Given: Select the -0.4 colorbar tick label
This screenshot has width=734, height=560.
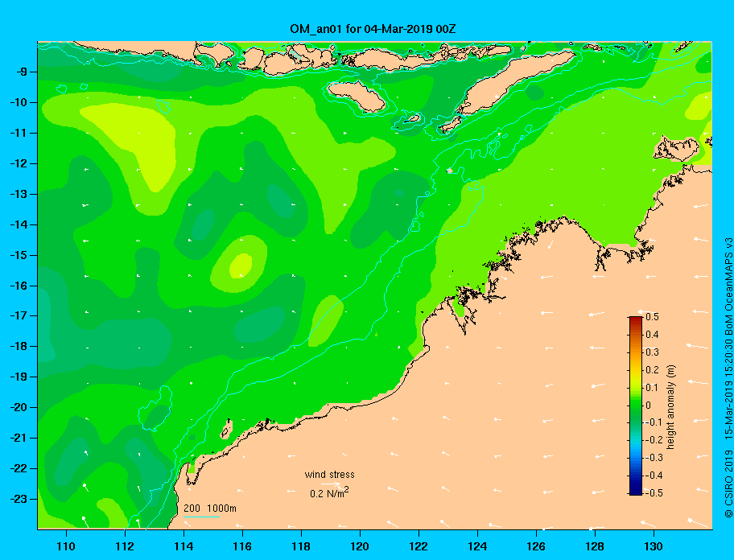Looking at the screenshot, I should [x=654, y=476].
